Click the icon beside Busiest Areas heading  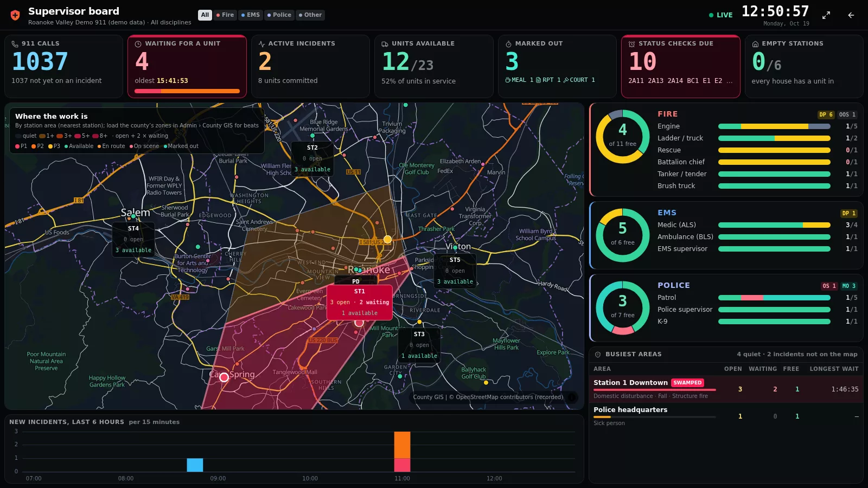pos(598,355)
